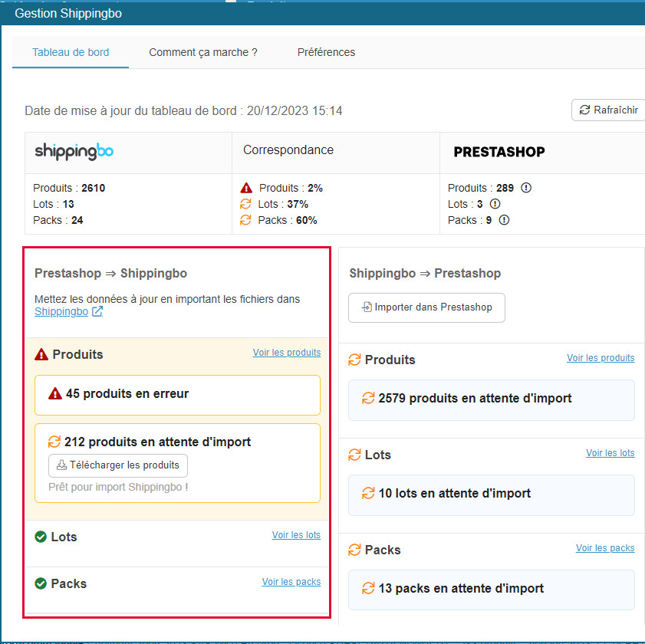Click the PRESTASHOP logo
Image resolution: width=645 pixels, height=644 pixels.
499,152
